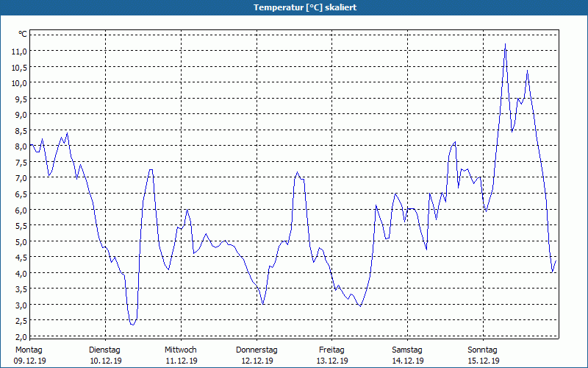588x368 pixels.
Task: Click the date 09.12.19 on the x-axis
Action: pos(29,361)
